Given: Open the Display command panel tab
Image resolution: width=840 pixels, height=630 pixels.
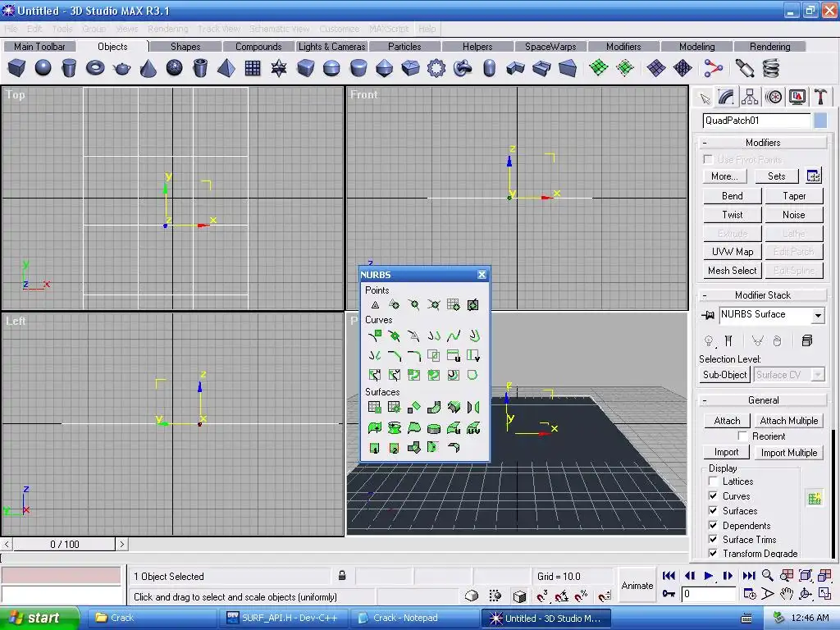Looking at the screenshot, I should coord(797,97).
